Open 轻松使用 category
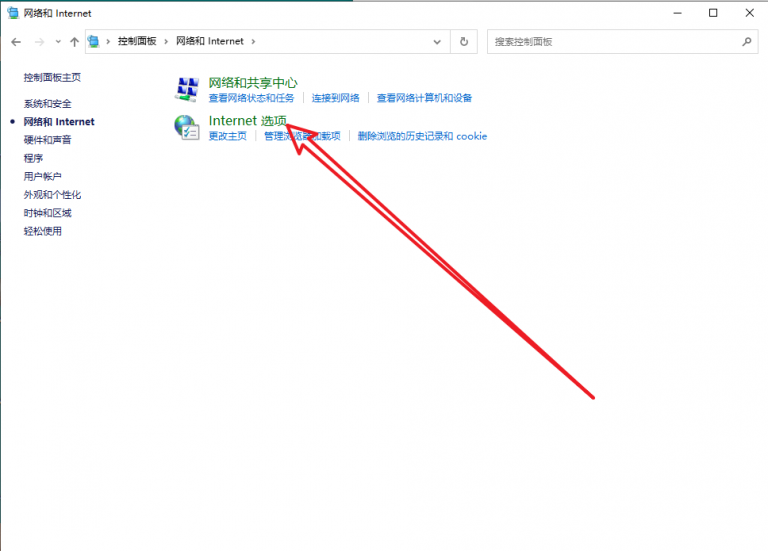The image size is (768, 551). pyautogui.click(x=43, y=231)
